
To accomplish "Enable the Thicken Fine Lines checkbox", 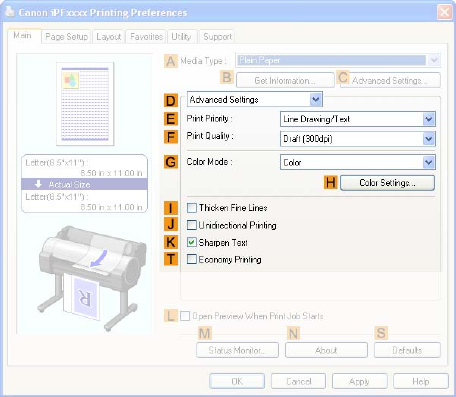I will (192, 208).
